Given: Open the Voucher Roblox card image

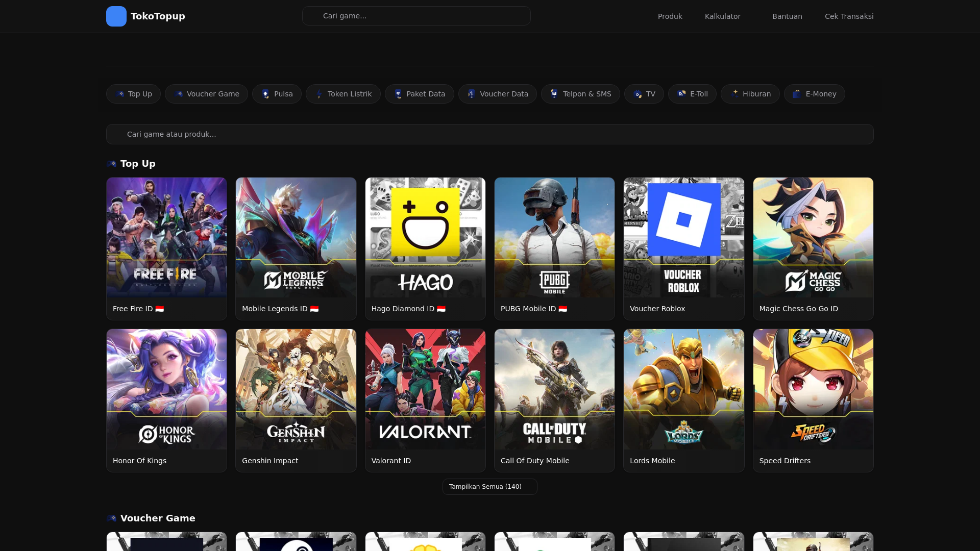Looking at the screenshot, I should tap(683, 237).
